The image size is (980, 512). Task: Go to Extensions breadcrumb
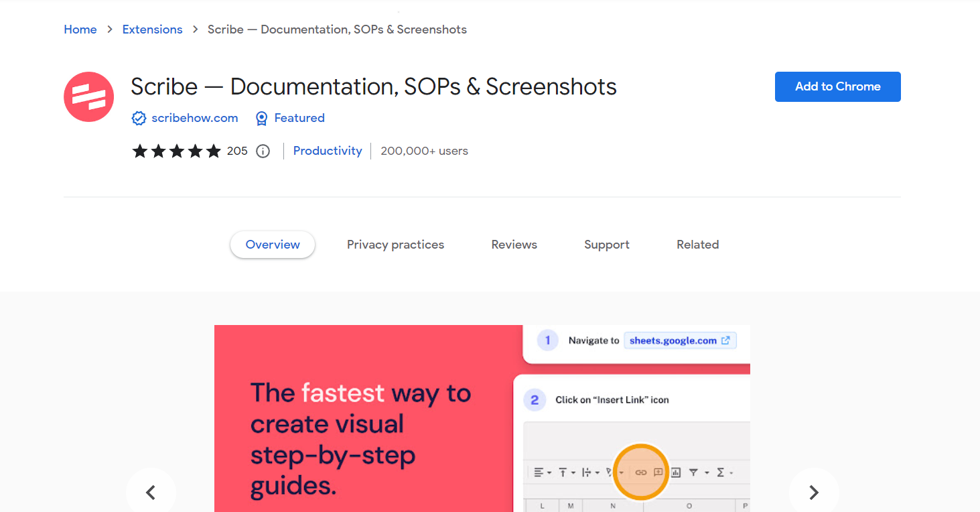[152, 29]
